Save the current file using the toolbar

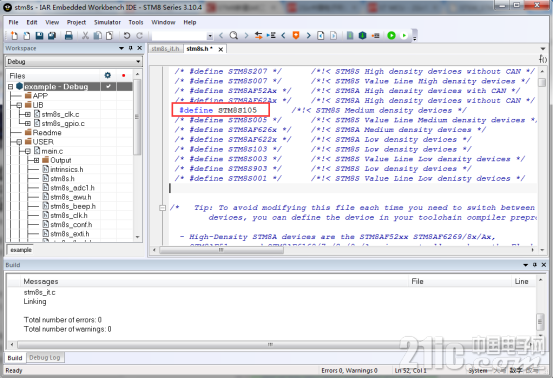point(39,36)
